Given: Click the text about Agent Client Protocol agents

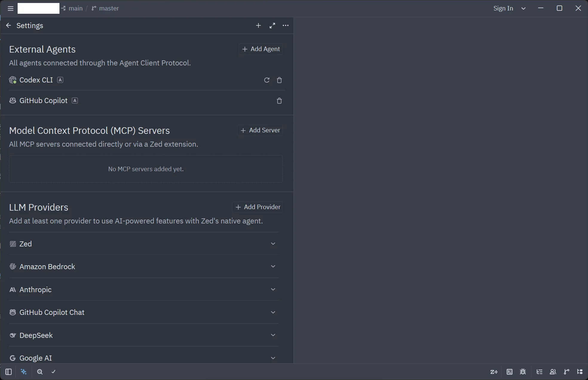Looking at the screenshot, I should pos(100,63).
